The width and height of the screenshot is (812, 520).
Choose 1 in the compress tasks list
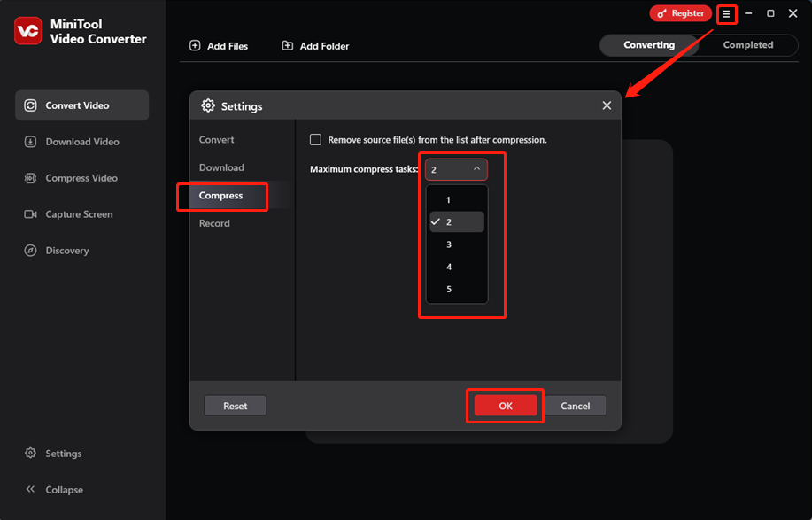coord(457,199)
